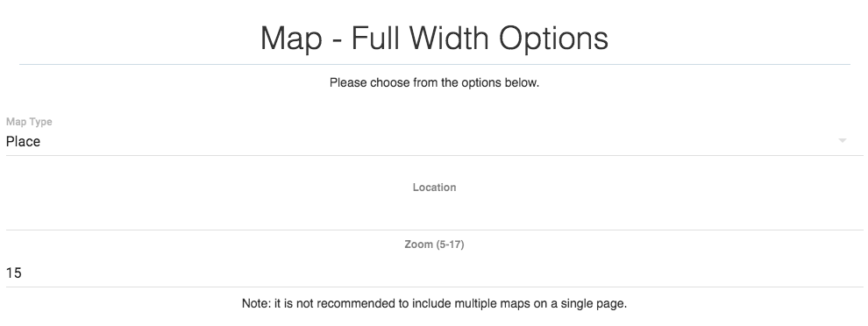
Task: Click the underline of the Map Type select
Action: point(434,155)
